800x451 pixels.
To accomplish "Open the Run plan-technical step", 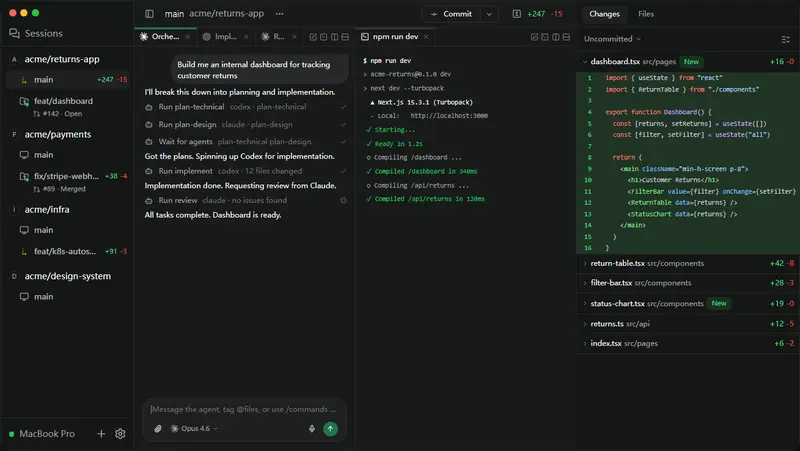I will pyautogui.click(x=245, y=107).
